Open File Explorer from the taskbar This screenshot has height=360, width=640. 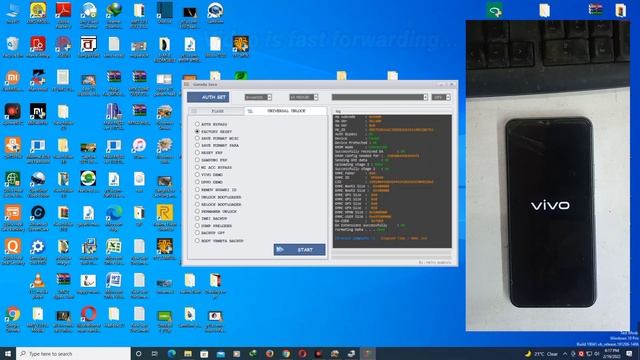click(188, 353)
